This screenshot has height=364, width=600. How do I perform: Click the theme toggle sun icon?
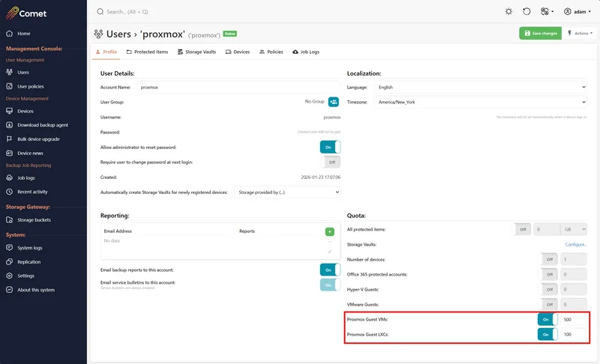tap(509, 12)
